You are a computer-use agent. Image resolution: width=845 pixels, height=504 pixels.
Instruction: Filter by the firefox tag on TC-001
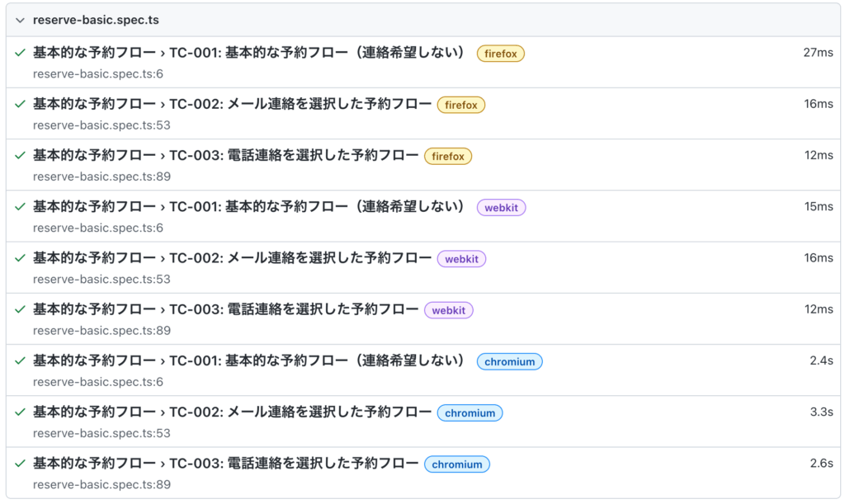[500, 54]
